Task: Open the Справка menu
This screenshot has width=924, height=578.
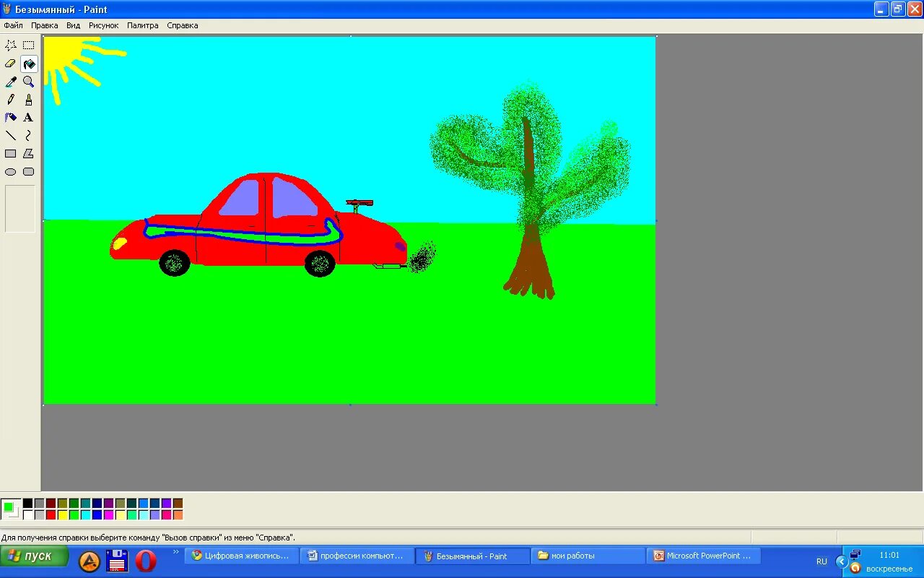Action: (x=183, y=25)
